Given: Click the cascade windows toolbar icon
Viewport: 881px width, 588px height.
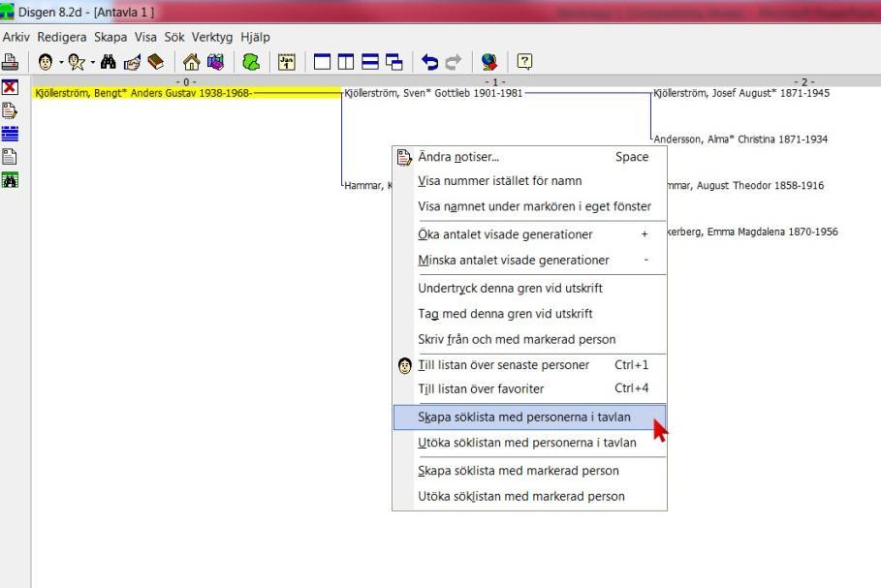Looking at the screenshot, I should 394,62.
